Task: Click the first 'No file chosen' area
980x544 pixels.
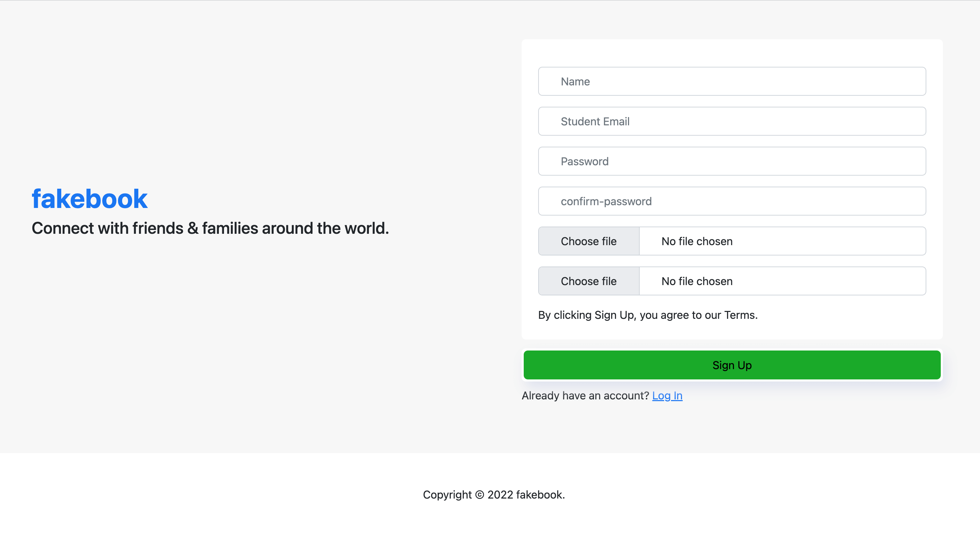Action: pos(782,241)
